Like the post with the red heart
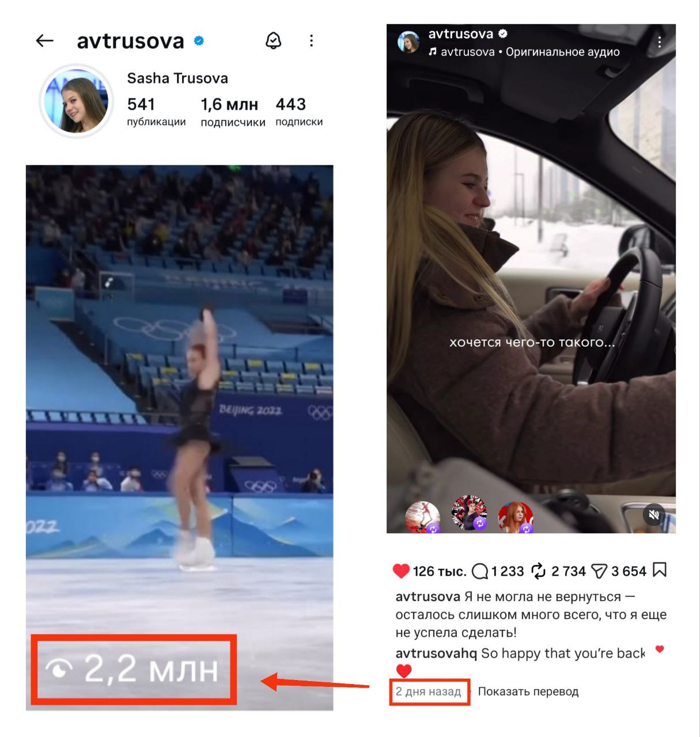The image size is (700, 737). [x=401, y=571]
